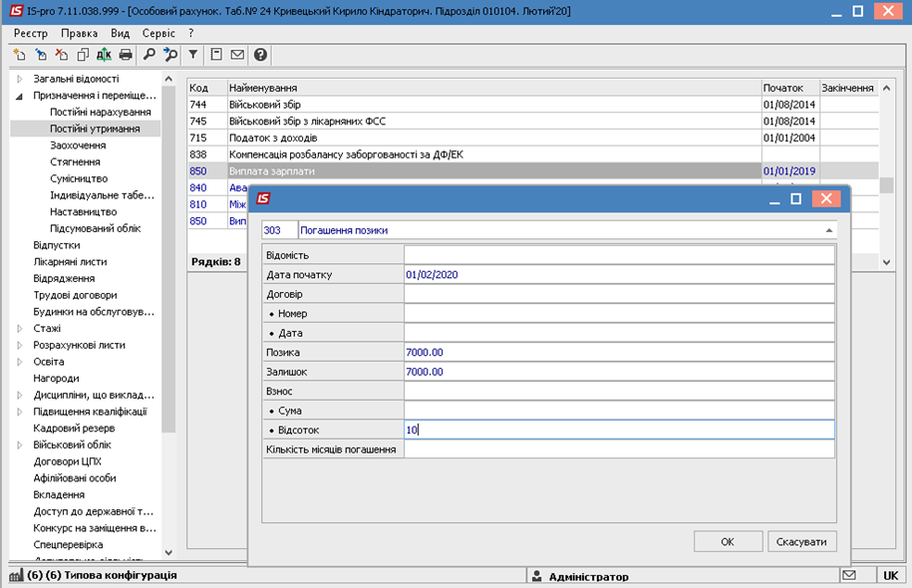Screen dimensions: 912x588
Task: Open the Сервіс menu
Action: click(158, 34)
